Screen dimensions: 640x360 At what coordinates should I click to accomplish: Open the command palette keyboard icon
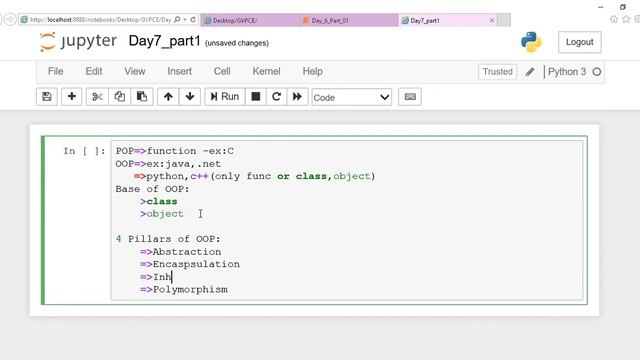[410, 97]
